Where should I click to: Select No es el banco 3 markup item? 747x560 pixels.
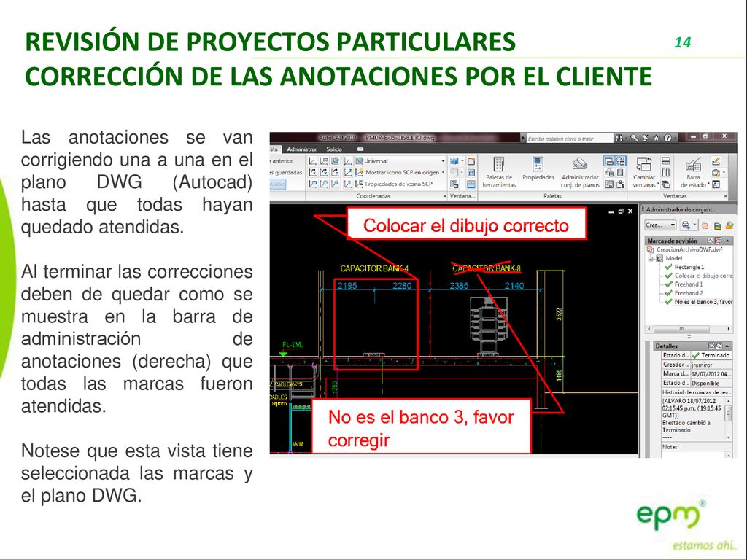[x=704, y=302]
